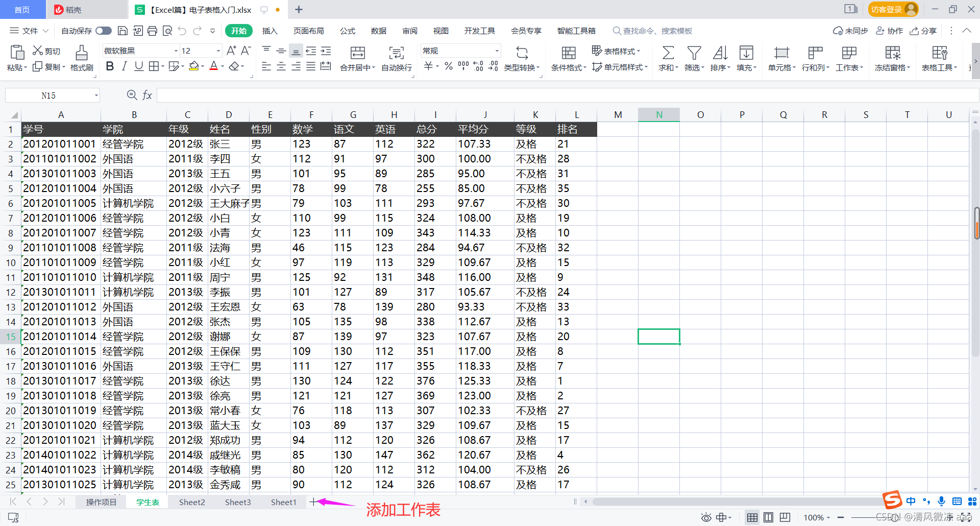Screen dimensions: 980x526
Task: Open the 文件 file menu
Action: click(30, 31)
